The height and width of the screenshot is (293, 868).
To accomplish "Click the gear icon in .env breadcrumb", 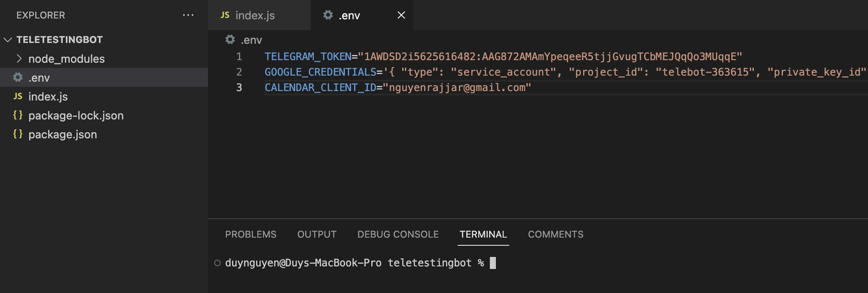I will tap(230, 39).
